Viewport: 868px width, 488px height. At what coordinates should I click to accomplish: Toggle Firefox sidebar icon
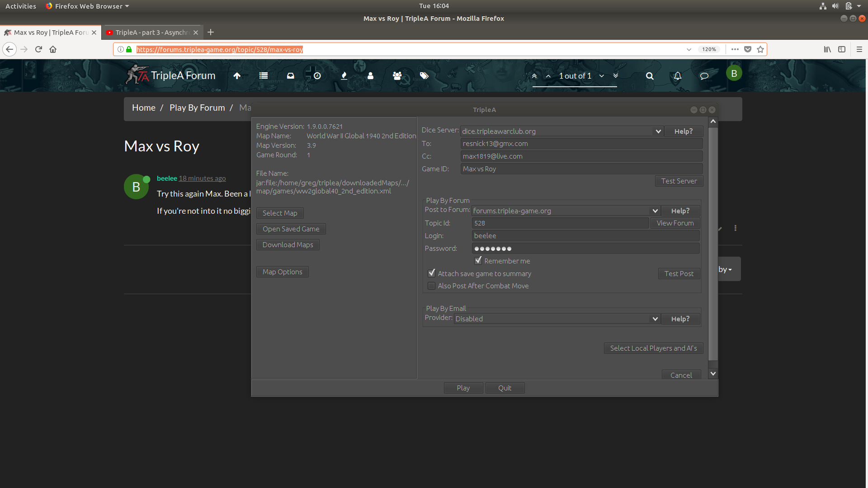point(842,49)
